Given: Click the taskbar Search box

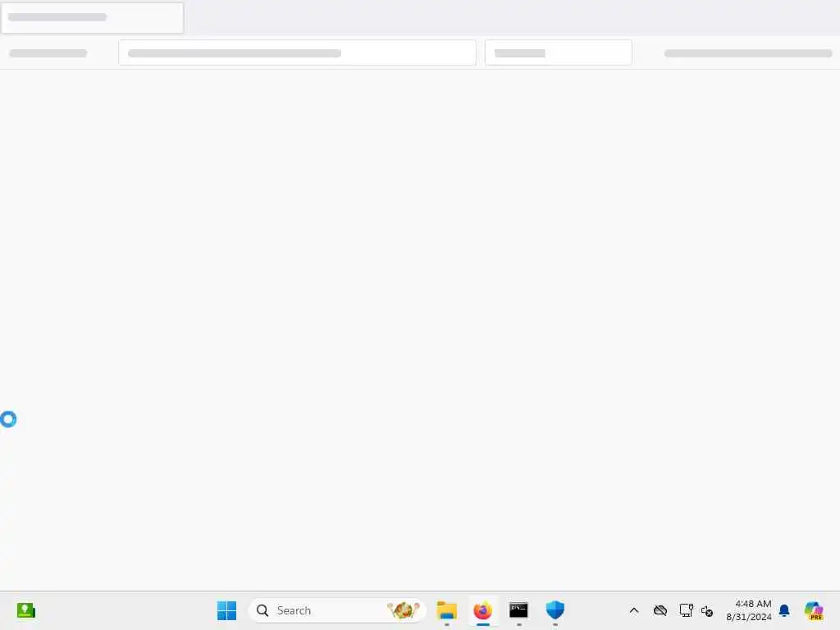Looking at the screenshot, I should coord(337,610).
